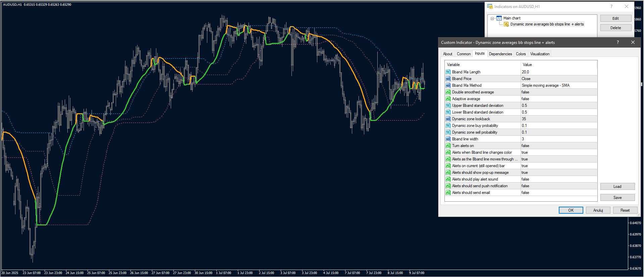Click the Lower Bband standard deviation icon
Screen dimensions: 644x277
(448, 112)
